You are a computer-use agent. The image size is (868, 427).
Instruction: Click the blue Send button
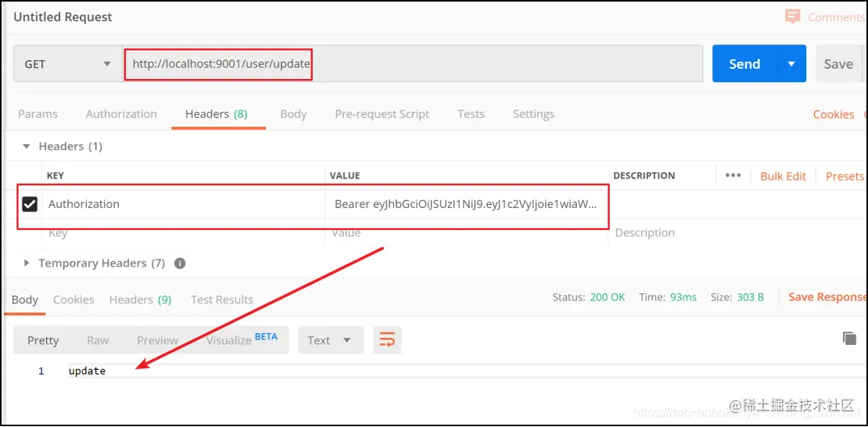click(x=744, y=63)
